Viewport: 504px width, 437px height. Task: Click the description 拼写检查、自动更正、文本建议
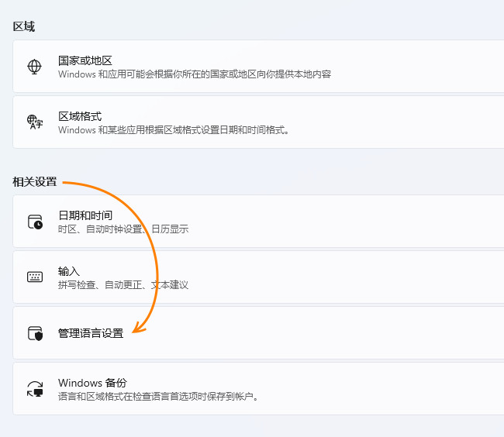pyautogui.click(x=123, y=285)
